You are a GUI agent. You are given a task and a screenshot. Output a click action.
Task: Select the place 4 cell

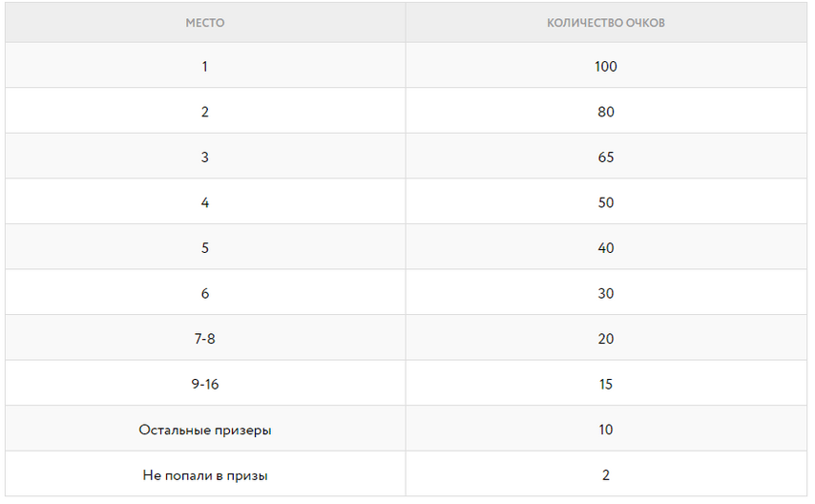[x=205, y=201]
